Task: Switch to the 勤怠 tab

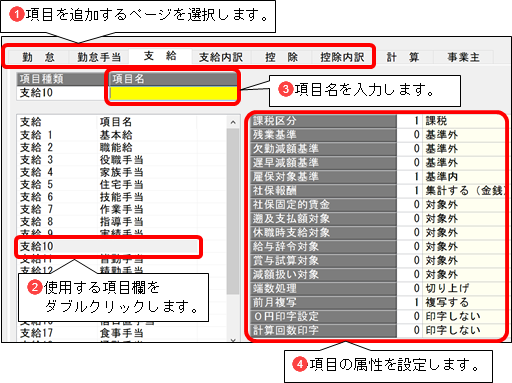Action: [x=38, y=57]
